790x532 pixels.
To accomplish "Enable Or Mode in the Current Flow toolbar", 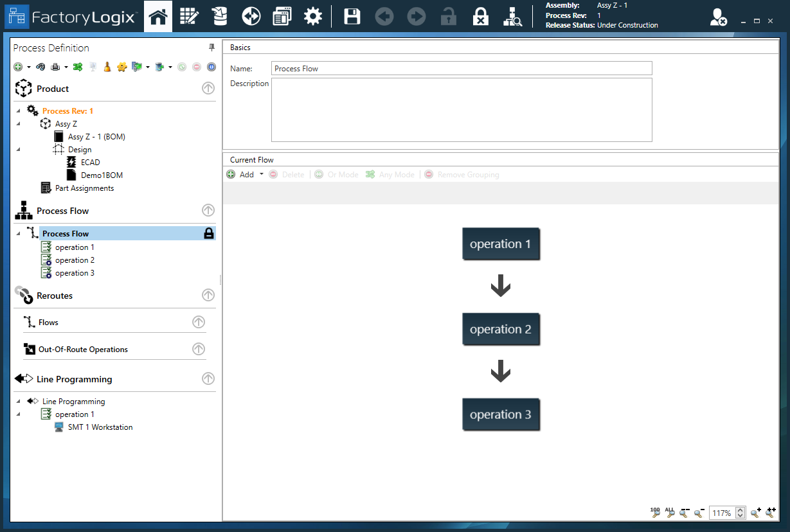I will click(336, 174).
